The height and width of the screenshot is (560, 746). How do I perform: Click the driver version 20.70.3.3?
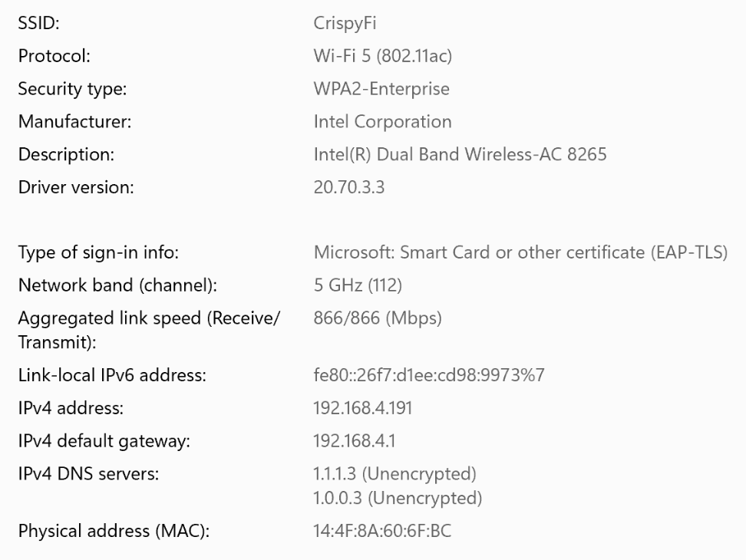[x=349, y=187]
